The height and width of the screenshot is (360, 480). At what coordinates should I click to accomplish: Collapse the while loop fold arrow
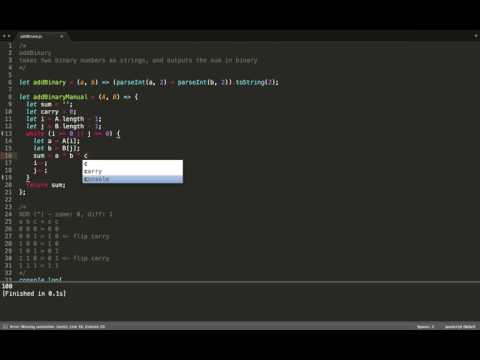pos(2,134)
